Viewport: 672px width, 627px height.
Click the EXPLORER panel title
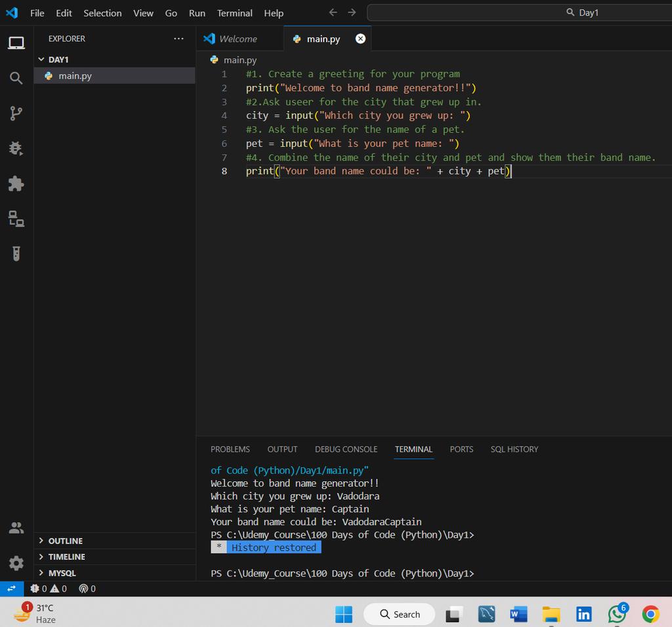(x=67, y=39)
